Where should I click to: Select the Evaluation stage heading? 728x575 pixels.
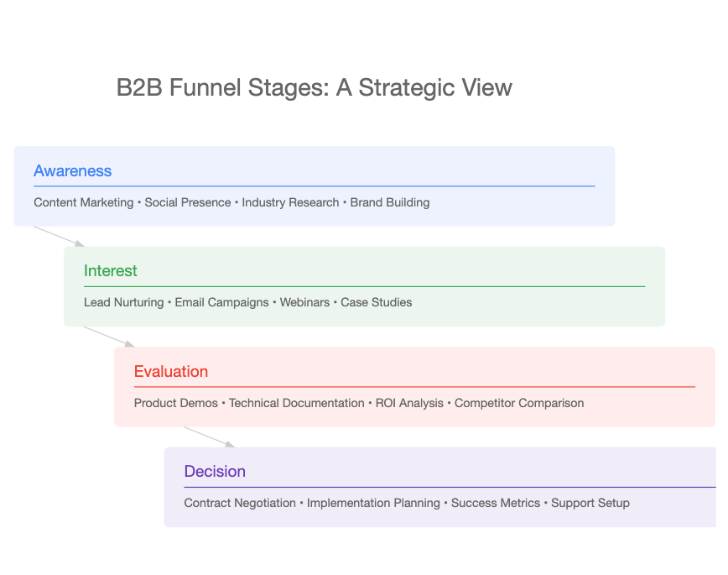[171, 371]
